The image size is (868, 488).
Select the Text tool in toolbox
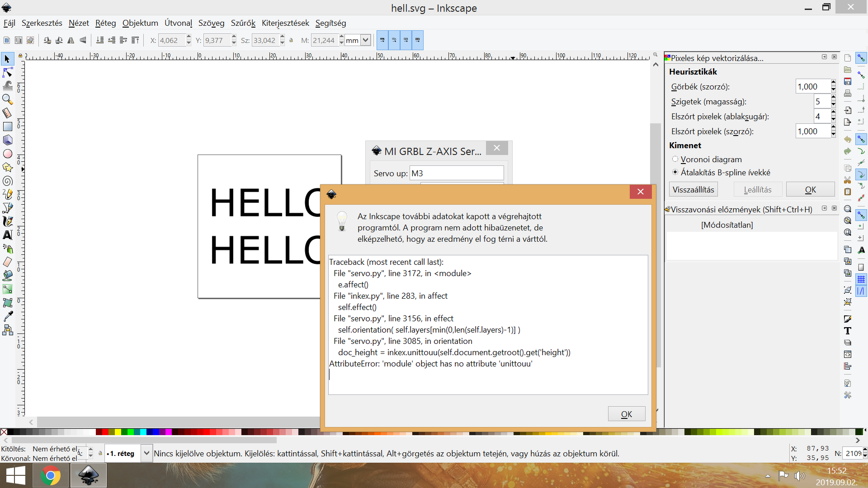point(7,235)
